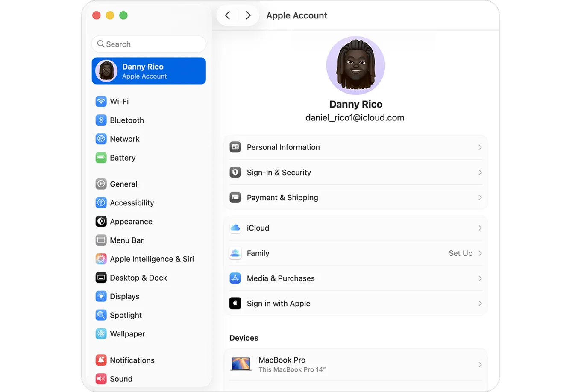Open the Sign in with Apple label
This screenshot has height=392, width=581.
point(279,303)
